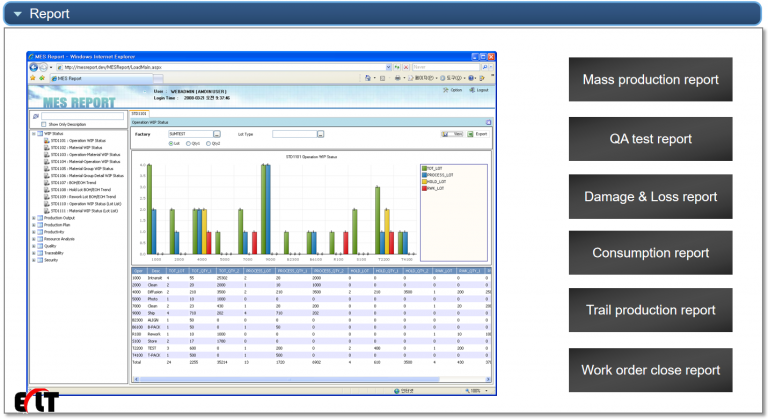Collapse the Report section header arrow

(18, 14)
